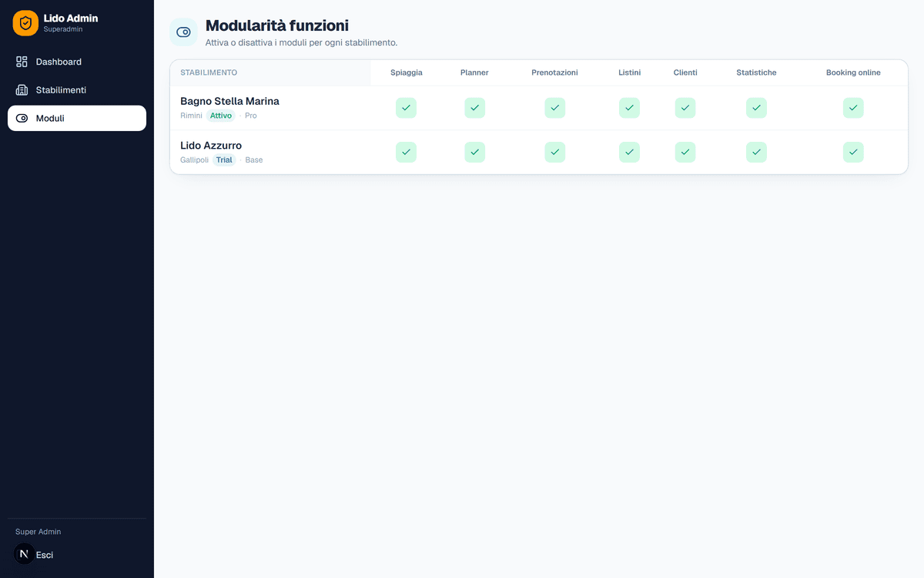
Task: Toggle Prenotazioni module for Lido Azzurro
Action: coord(554,152)
